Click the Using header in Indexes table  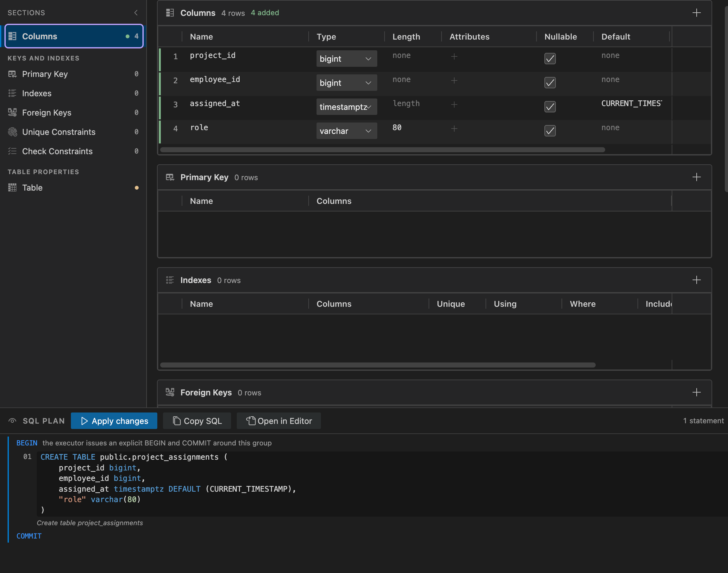click(x=505, y=304)
